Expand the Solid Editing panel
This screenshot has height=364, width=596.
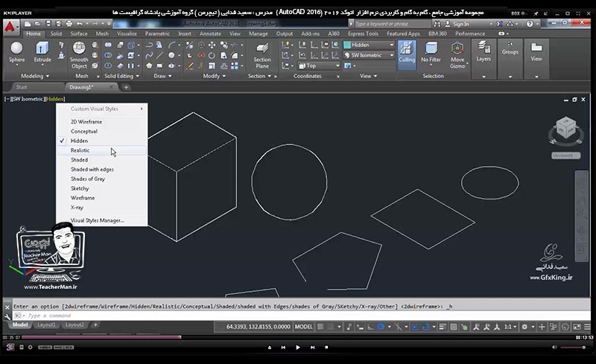(121, 76)
